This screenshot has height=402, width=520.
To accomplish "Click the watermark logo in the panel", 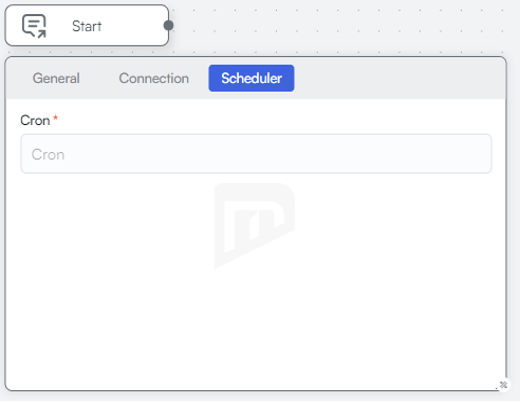I will tap(254, 226).
